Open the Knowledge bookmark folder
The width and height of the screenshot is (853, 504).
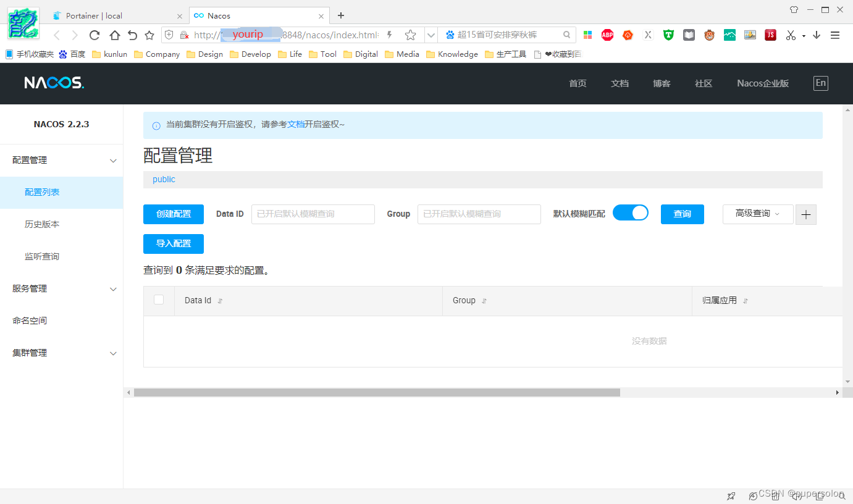(x=452, y=54)
